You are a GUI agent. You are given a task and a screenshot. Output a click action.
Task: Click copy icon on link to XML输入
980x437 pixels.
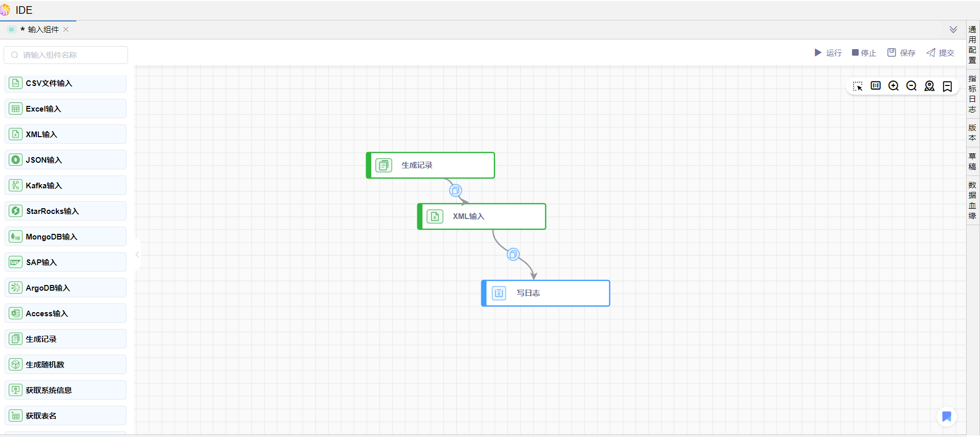pyautogui.click(x=455, y=190)
